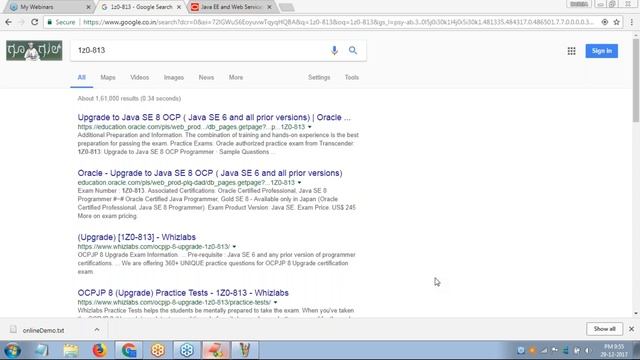Click the Show all downloads button
This screenshot has height=360, width=640.
click(604, 329)
